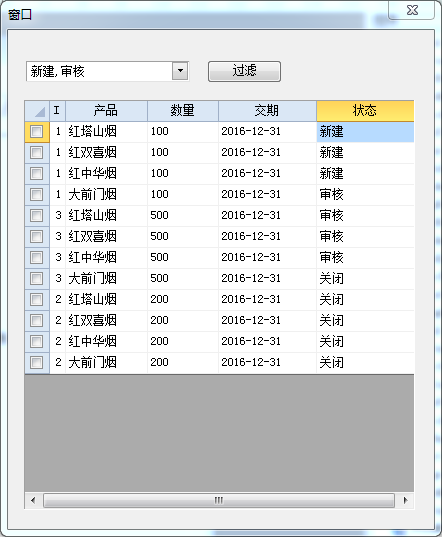442x537 pixels.
Task: Click the right scroll arrow of horizontal scrollbar
Action: (405, 500)
